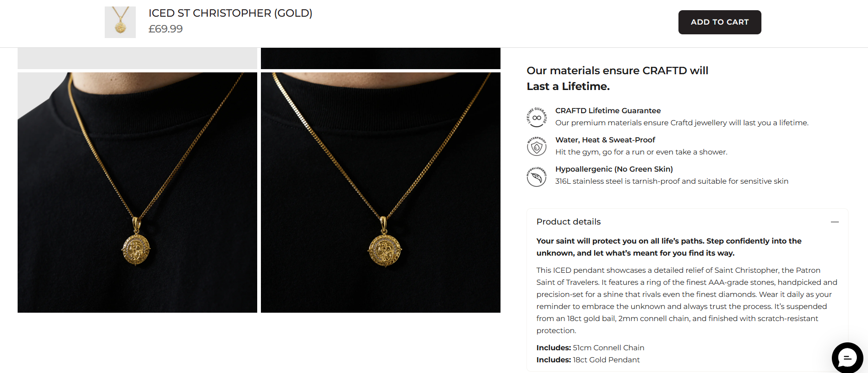Open the live chat bubble icon

(x=847, y=358)
